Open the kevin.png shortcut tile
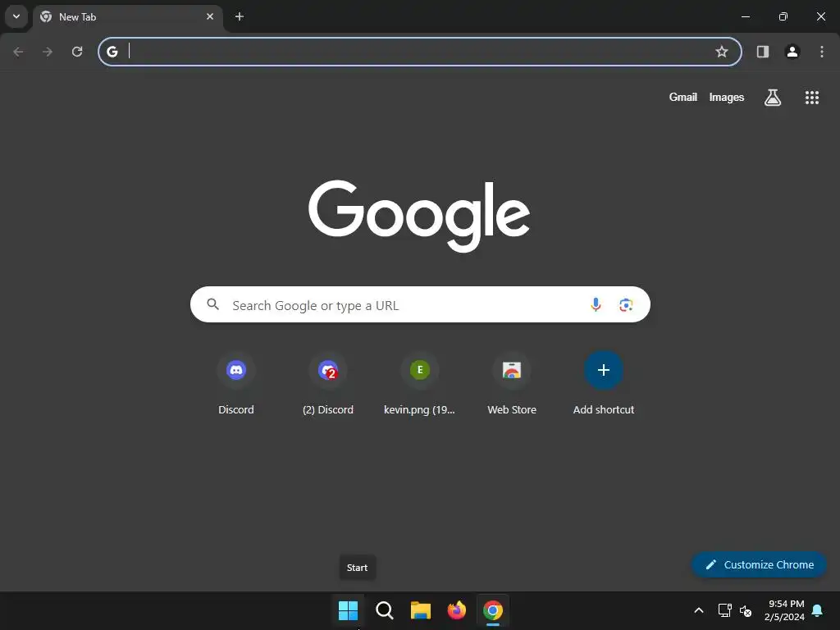The width and height of the screenshot is (840, 630). pos(419,385)
